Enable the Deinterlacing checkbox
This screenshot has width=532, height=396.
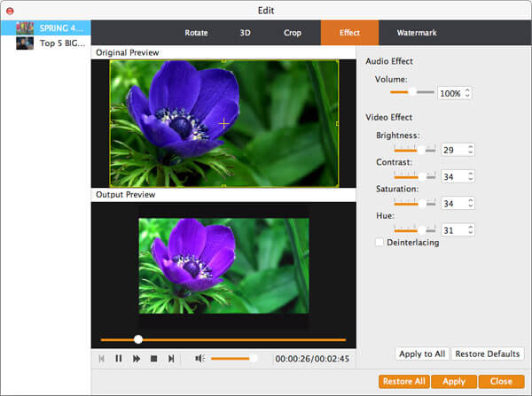coord(379,242)
